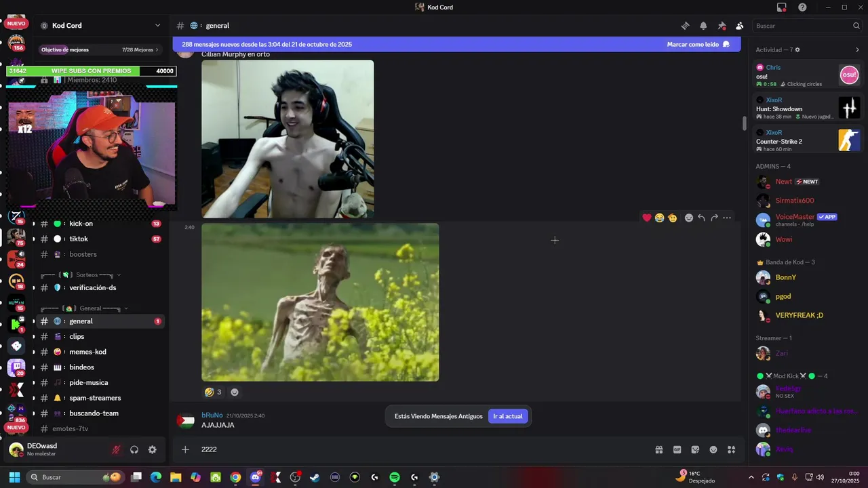This screenshot has height=488, width=868.
Task: Open more message options ellipsis
Action: (x=727, y=218)
